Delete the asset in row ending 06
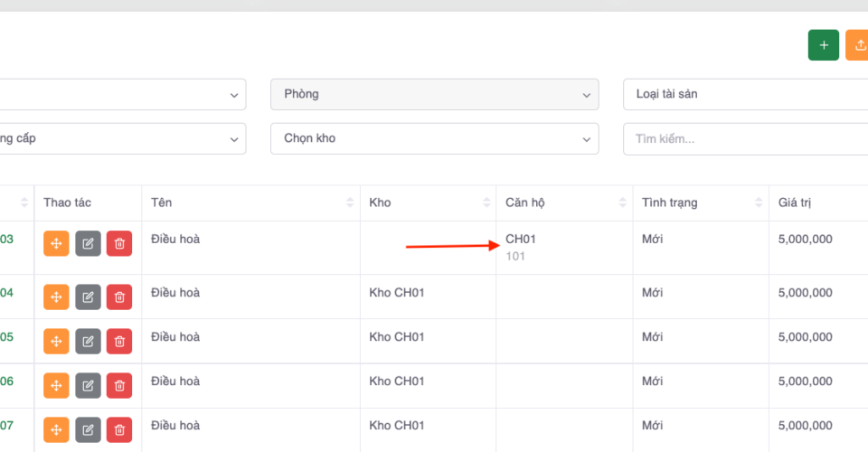 (119, 385)
